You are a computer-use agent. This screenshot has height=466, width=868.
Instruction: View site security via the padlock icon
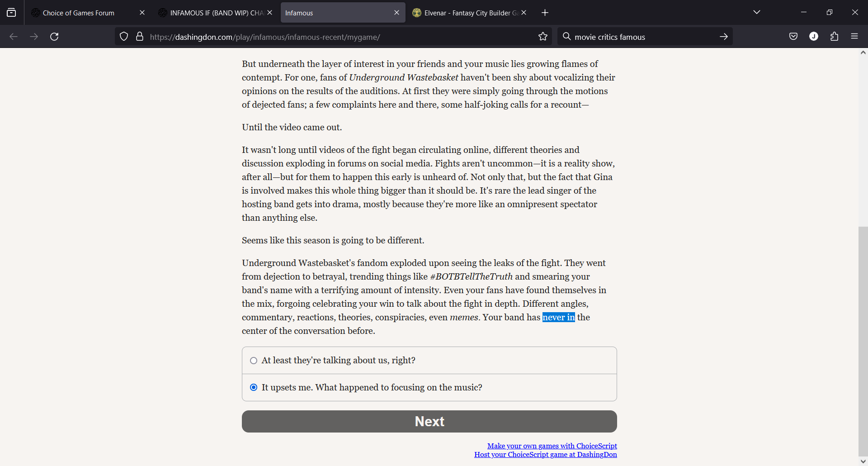(x=140, y=37)
